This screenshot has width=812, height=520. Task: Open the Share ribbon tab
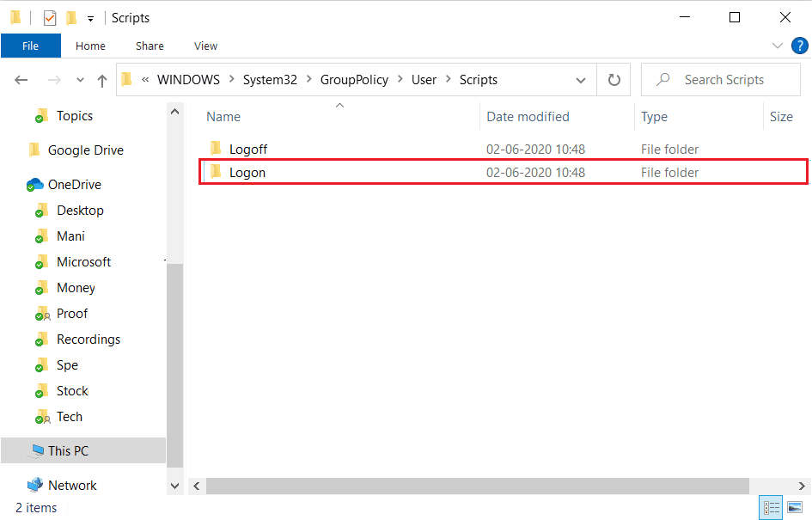pos(150,46)
